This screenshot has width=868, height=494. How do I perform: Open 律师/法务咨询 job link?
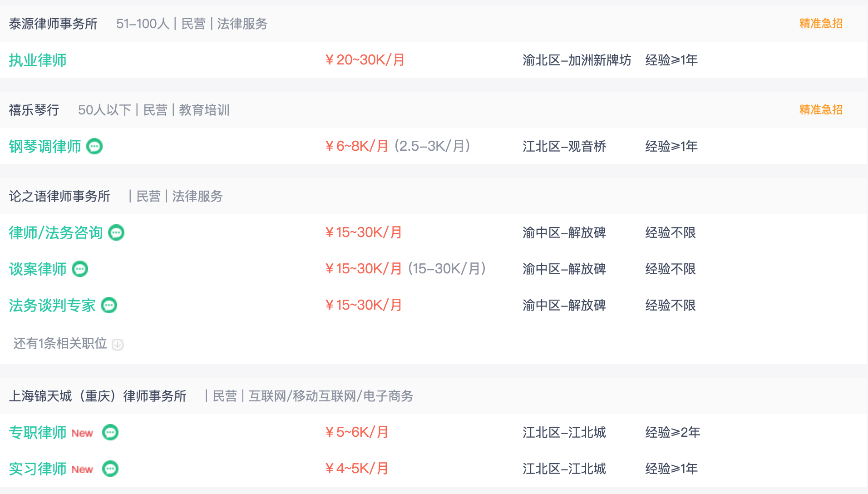point(56,232)
